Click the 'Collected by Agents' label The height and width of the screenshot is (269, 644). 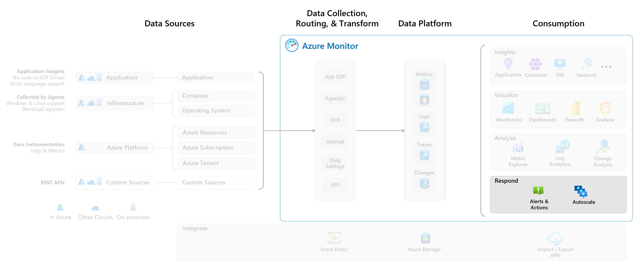point(41,97)
